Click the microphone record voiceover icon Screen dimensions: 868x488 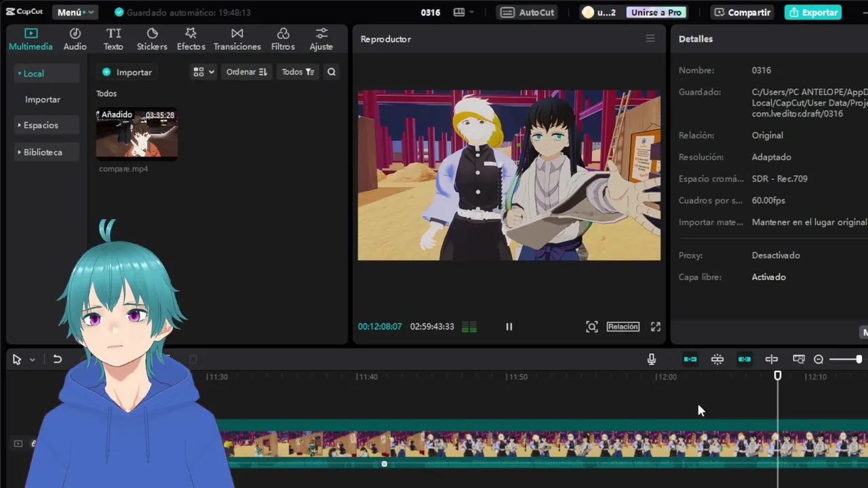tap(652, 359)
